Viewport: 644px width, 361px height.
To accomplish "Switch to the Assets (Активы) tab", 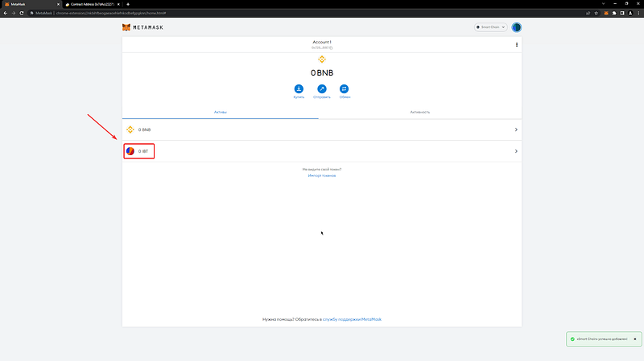I will (x=220, y=112).
